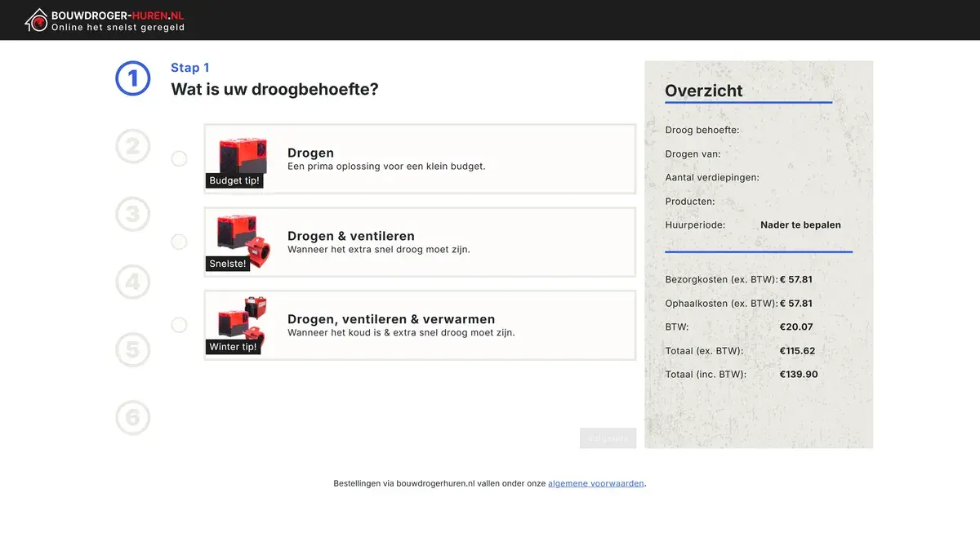Click the Bouwdroger-huren.nl house logo icon
980x551 pixels.
[37, 20]
